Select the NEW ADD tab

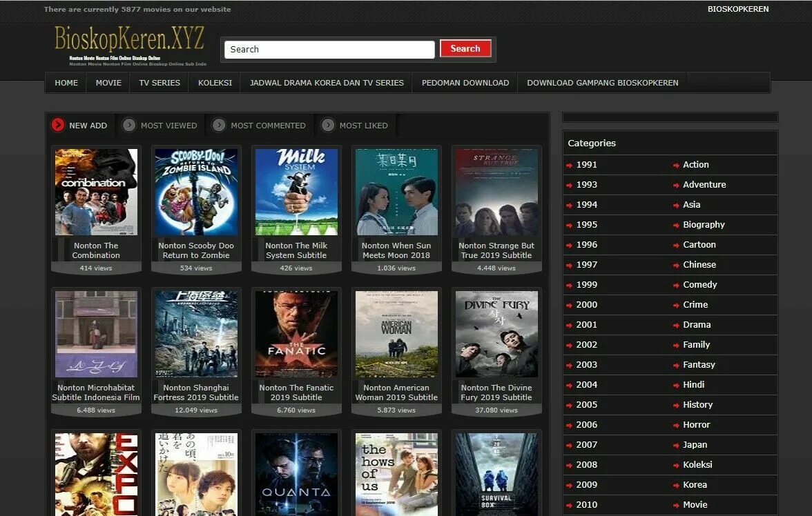pos(88,126)
